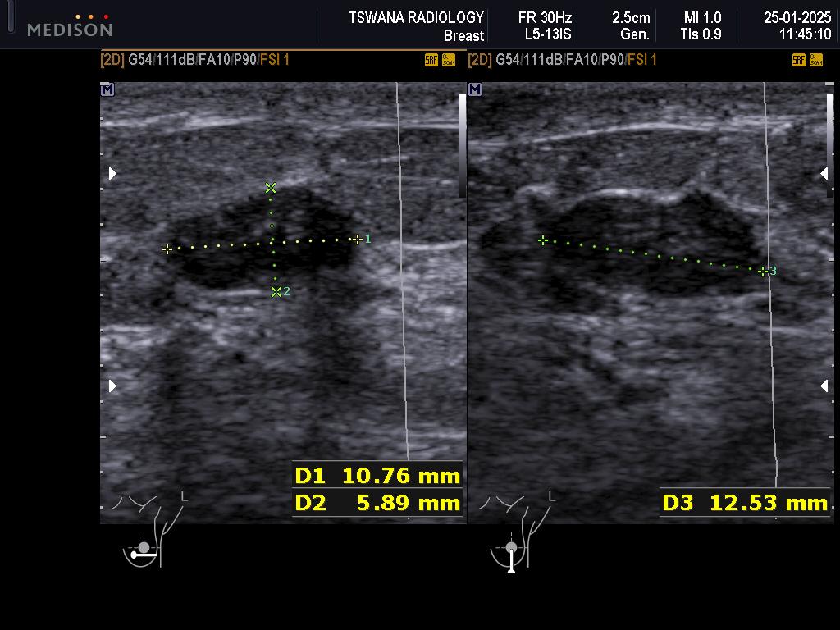Click the time 11:45:10

click(806, 34)
